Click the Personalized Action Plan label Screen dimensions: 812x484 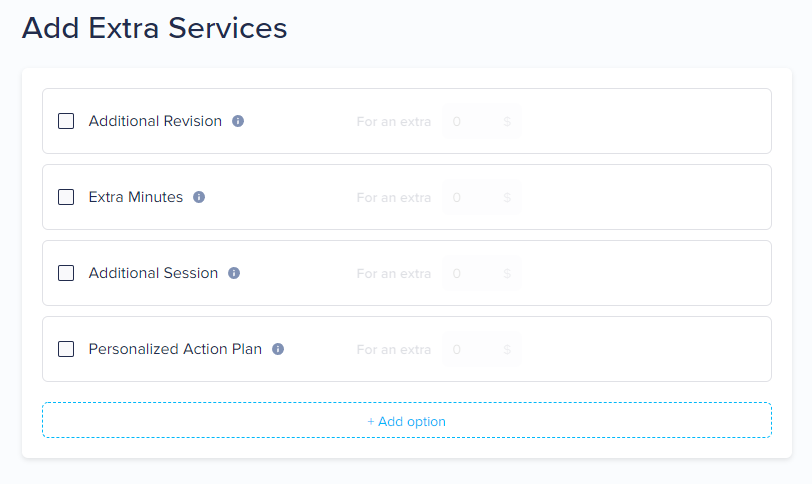(x=175, y=349)
